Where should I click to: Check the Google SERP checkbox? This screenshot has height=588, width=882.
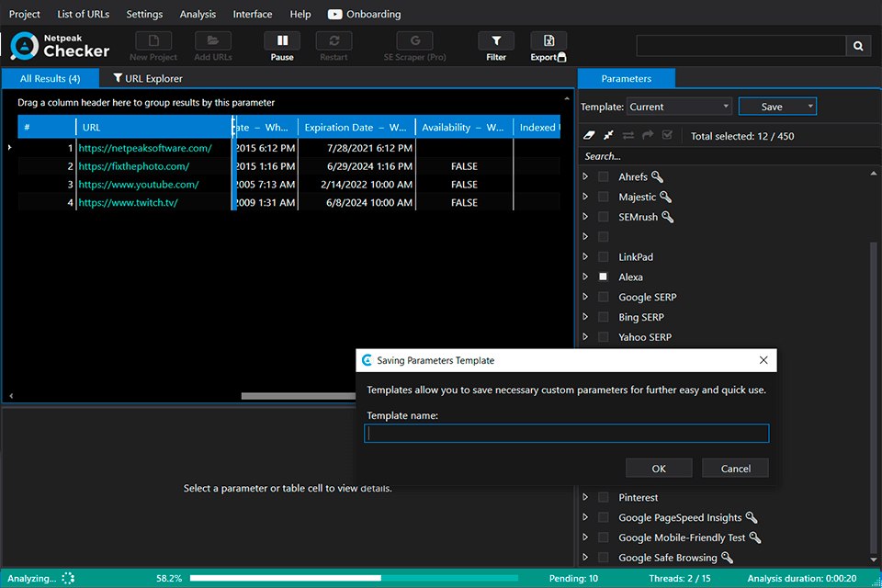tap(604, 297)
